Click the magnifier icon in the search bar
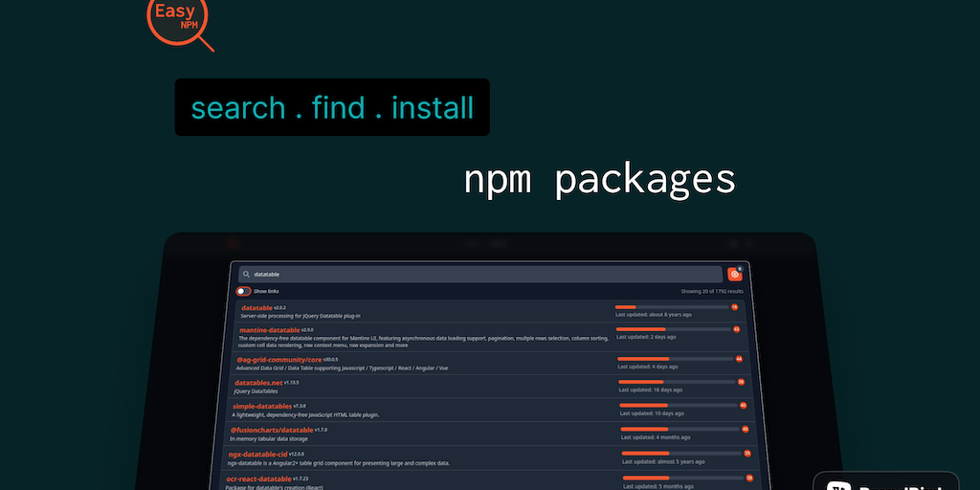980x490 pixels. point(246,275)
